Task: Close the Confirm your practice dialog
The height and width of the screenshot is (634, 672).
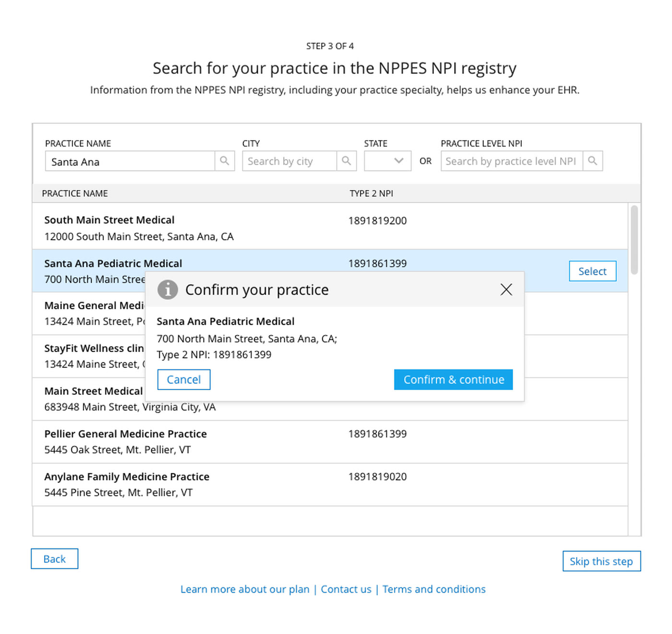Action: click(506, 289)
